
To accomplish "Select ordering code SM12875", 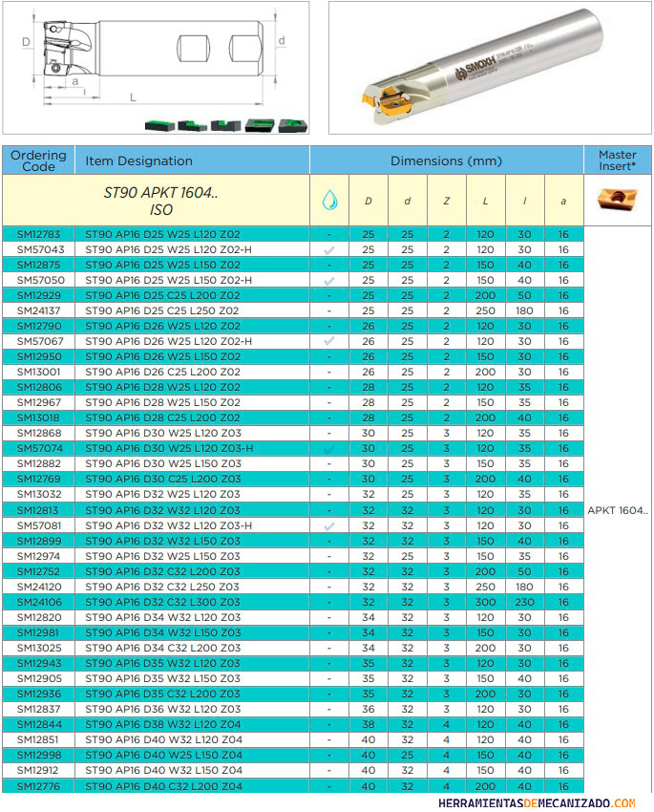I will [38, 265].
